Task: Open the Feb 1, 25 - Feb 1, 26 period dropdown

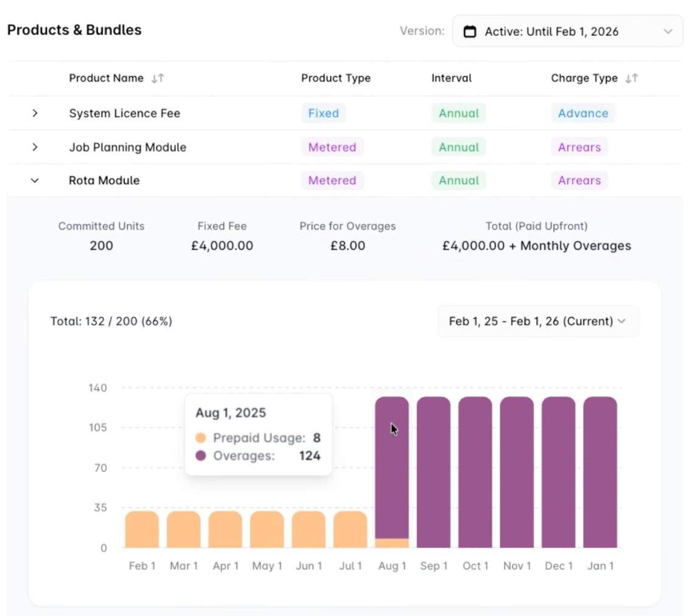Action: (x=538, y=321)
